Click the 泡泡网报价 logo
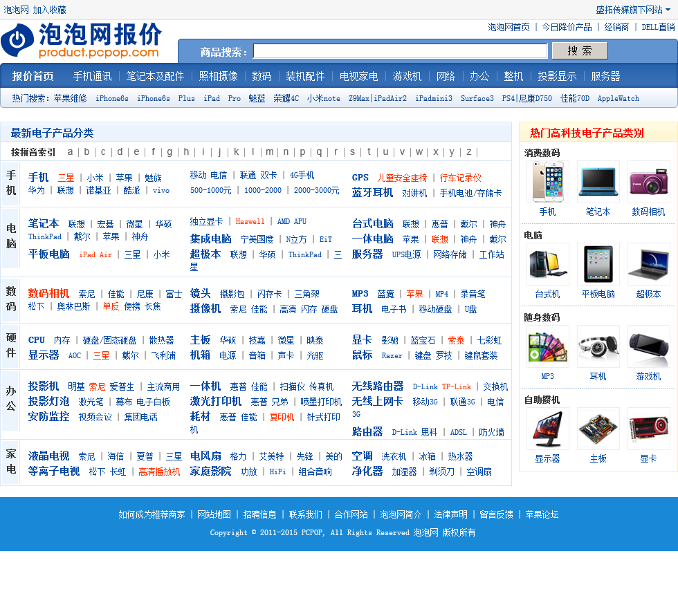Screen dimensions: 678x616 [82, 40]
